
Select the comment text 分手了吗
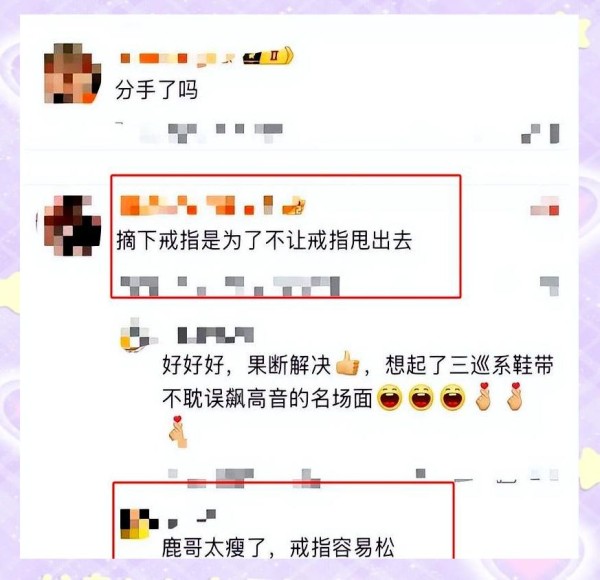(156, 90)
